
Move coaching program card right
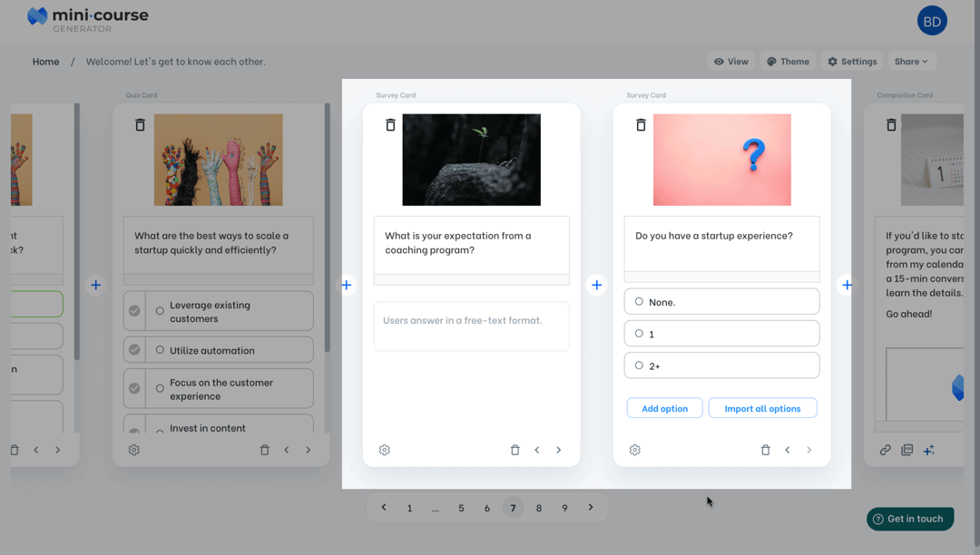pos(559,450)
